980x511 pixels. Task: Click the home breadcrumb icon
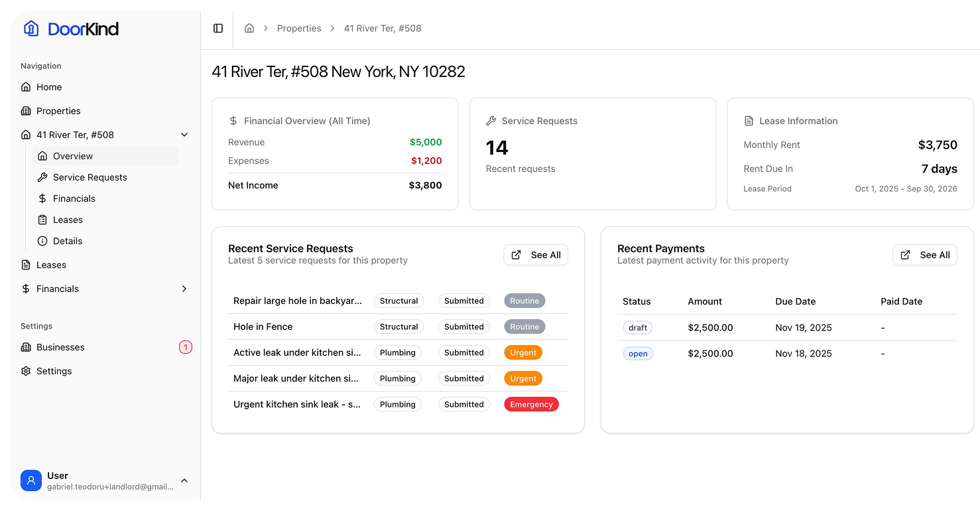249,29
